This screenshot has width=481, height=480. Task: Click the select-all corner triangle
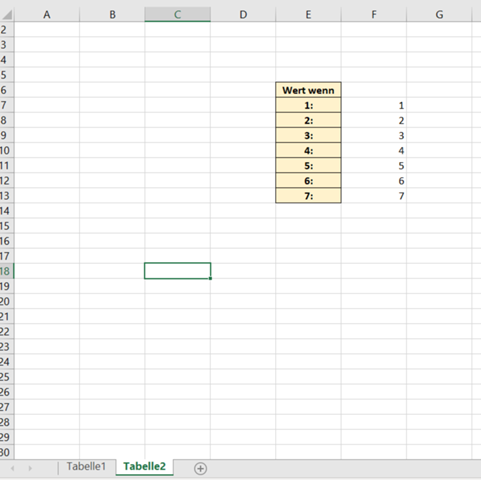7,14
